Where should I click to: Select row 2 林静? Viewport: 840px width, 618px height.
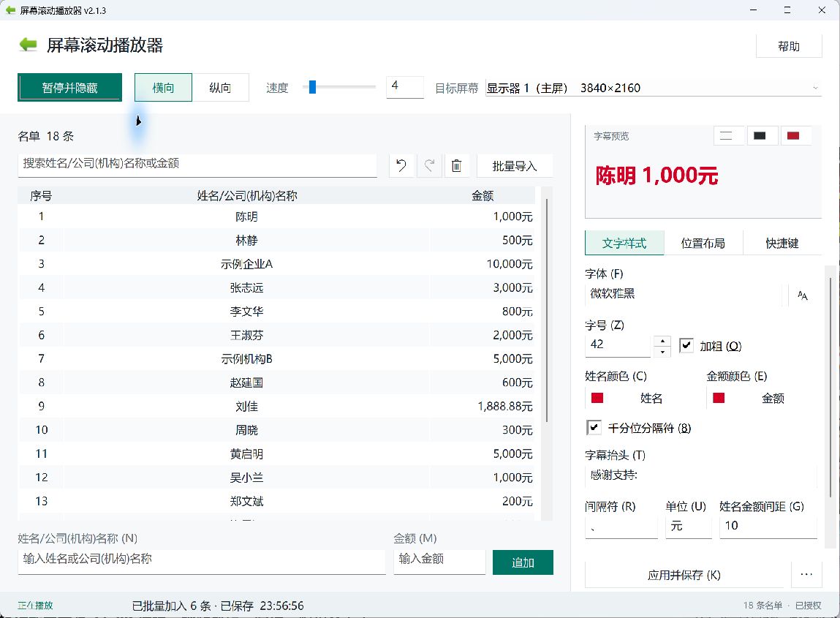[276, 240]
